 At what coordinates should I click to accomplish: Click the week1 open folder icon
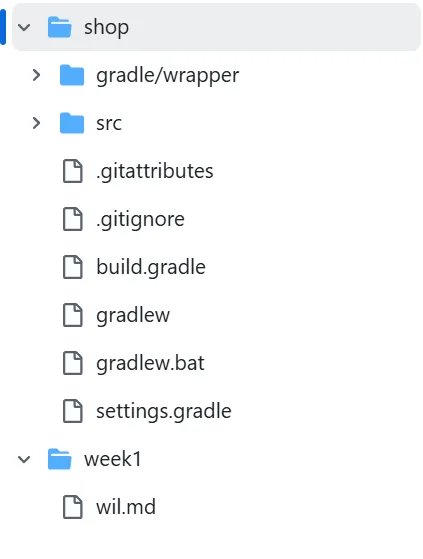point(60,459)
